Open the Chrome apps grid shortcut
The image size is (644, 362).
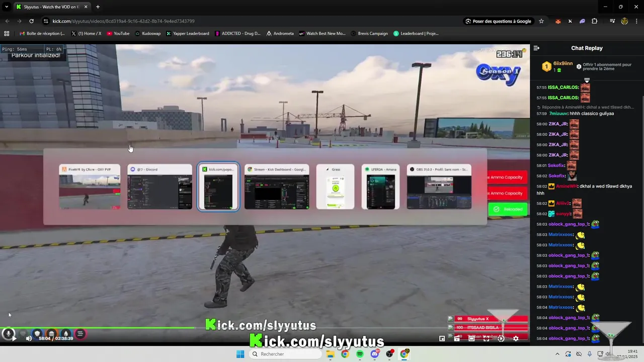click(x=7, y=34)
